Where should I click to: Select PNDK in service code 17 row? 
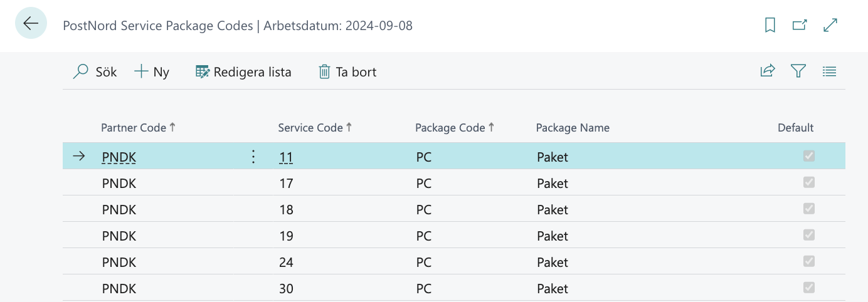pos(119,184)
